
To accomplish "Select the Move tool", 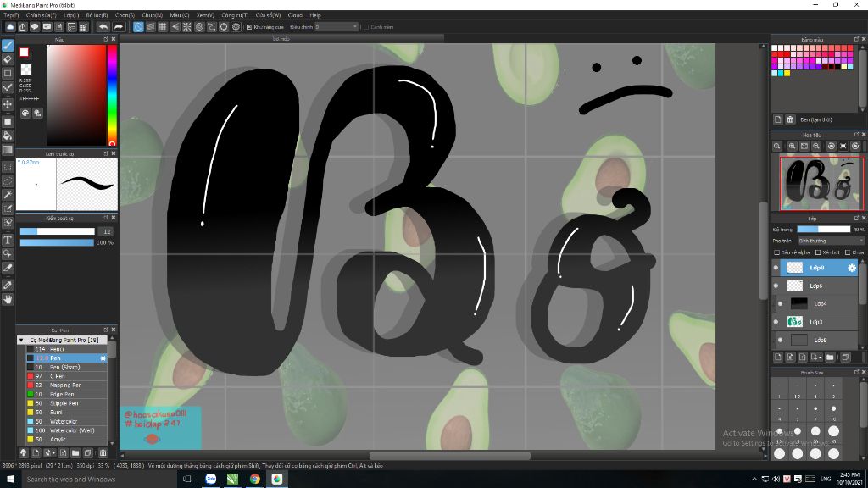I will pyautogui.click(x=8, y=104).
